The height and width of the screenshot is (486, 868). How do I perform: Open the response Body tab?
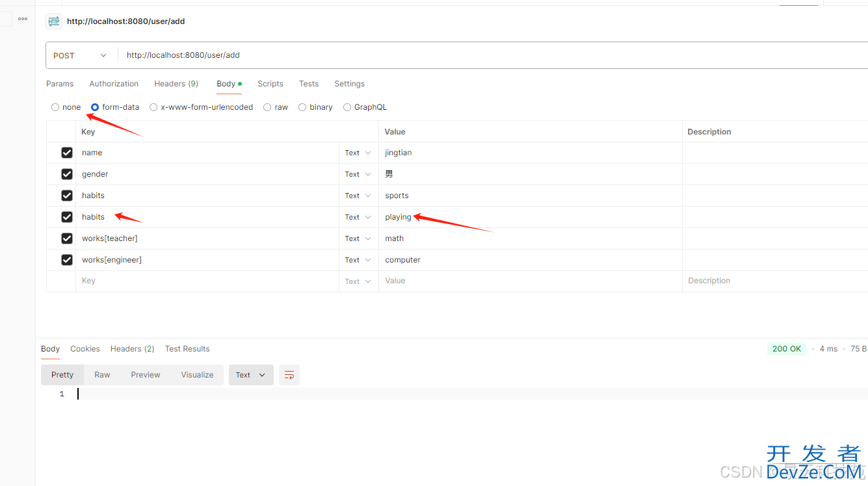pyautogui.click(x=50, y=349)
